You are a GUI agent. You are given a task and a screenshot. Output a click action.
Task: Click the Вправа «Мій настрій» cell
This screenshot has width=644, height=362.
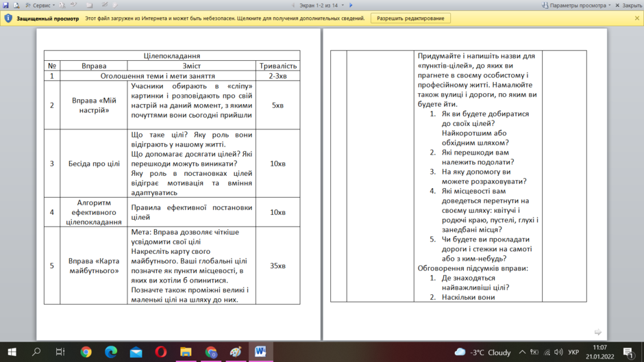pyautogui.click(x=94, y=105)
